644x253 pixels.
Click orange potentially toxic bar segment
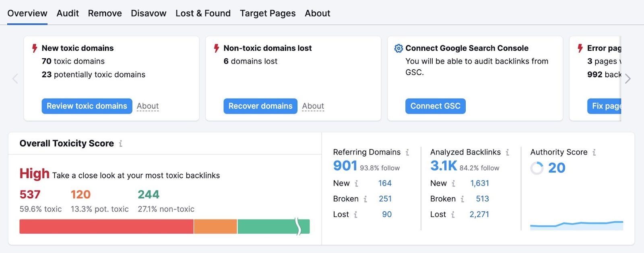pyautogui.click(x=215, y=226)
